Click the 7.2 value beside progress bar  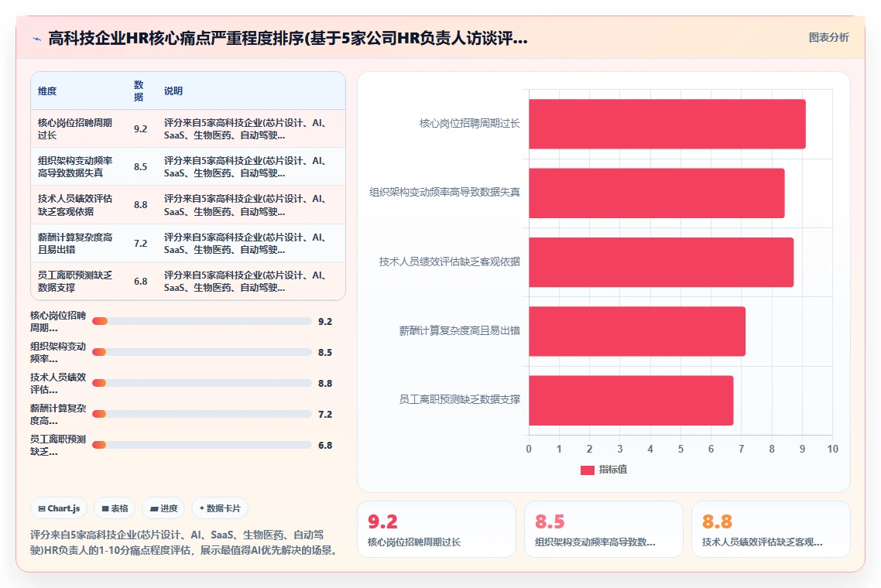coord(325,415)
